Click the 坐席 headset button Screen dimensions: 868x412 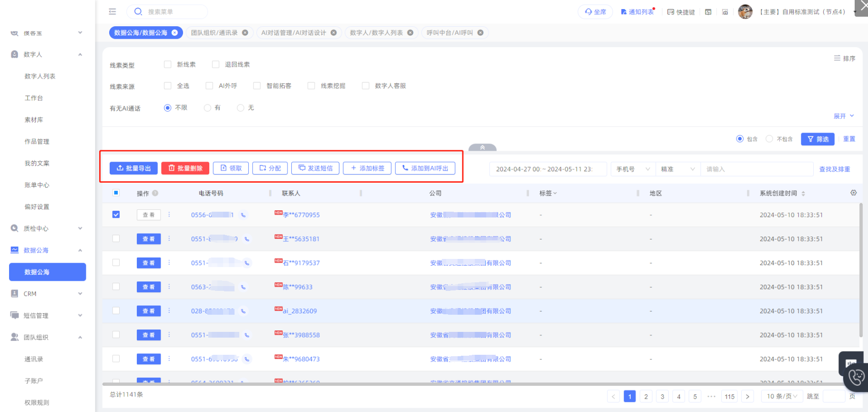point(595,12)
